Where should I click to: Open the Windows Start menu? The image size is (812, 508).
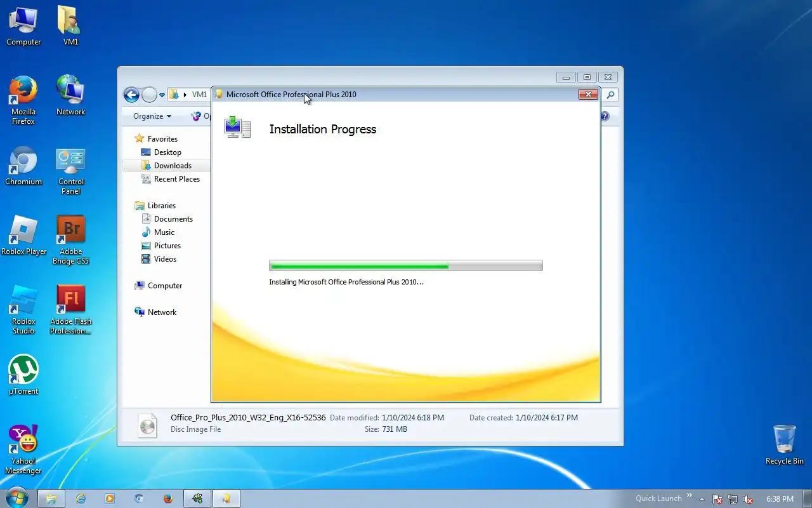coord(17,498)
